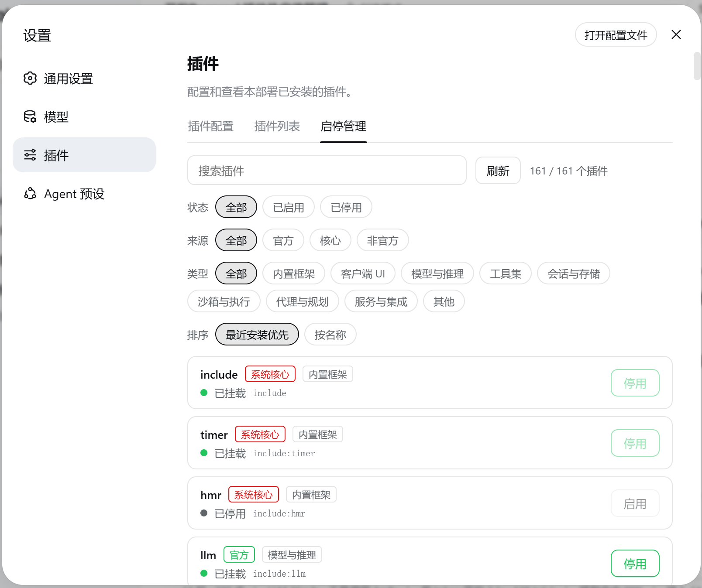Disable the llm plugin with 停用
The height and width of the screenshot is (588, 702).
tap(635, 564)
